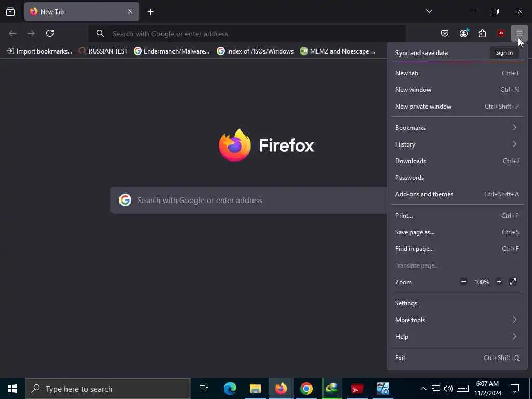Open Passwords from menu
This screenshot has width=532, height=399.
(x=457, y=178)
